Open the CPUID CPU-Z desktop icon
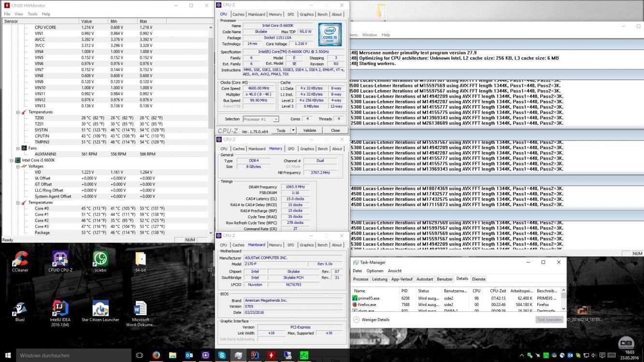644x362 pixels. point(60,262)
